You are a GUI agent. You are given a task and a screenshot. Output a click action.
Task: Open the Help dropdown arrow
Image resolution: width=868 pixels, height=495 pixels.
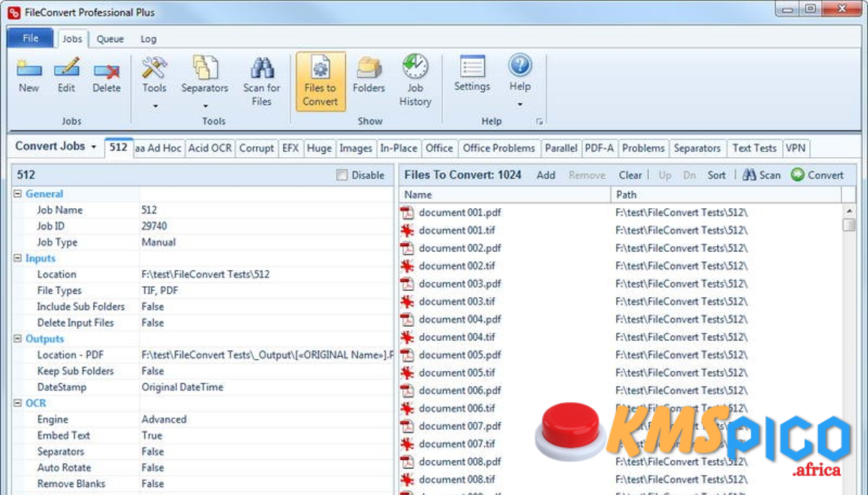(x=520, y=104)
